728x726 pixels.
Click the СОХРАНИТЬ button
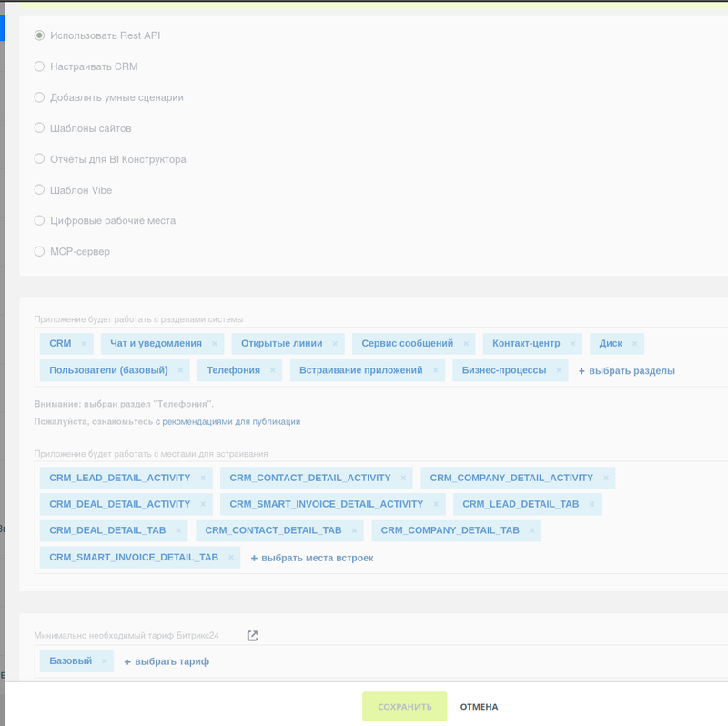407,706
